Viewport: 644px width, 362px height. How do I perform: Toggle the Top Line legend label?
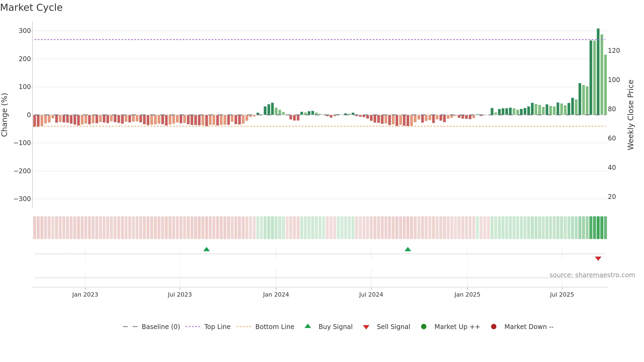(217, 327)
